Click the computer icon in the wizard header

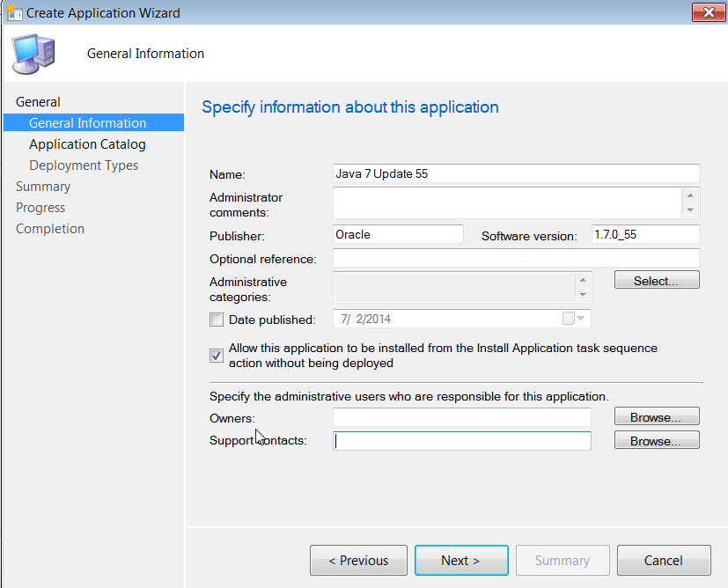click(33, 53)
